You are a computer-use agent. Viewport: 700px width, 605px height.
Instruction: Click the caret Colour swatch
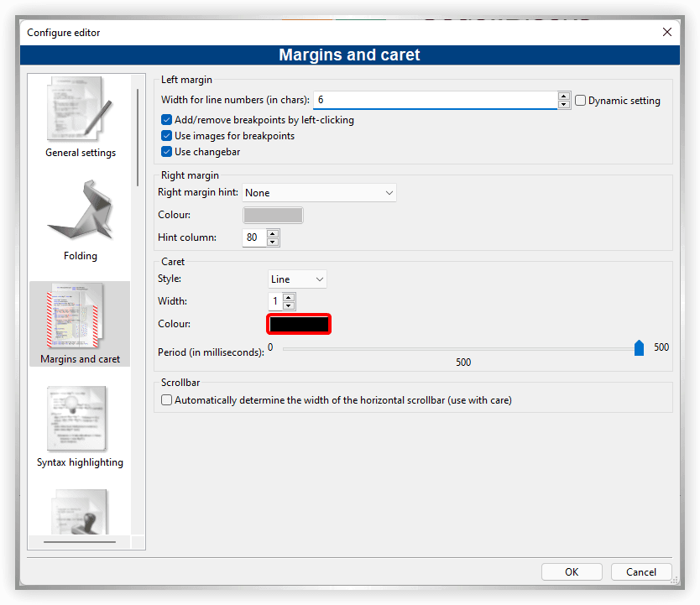coord(298,324)
